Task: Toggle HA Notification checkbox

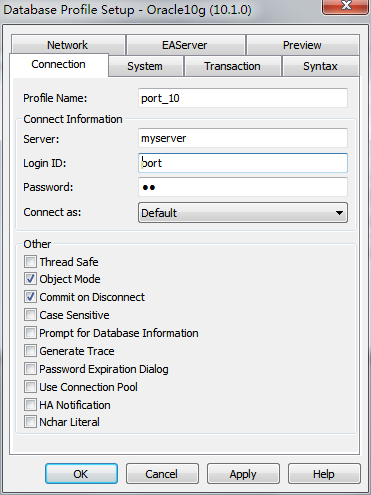Action: [x=30, y=405]
